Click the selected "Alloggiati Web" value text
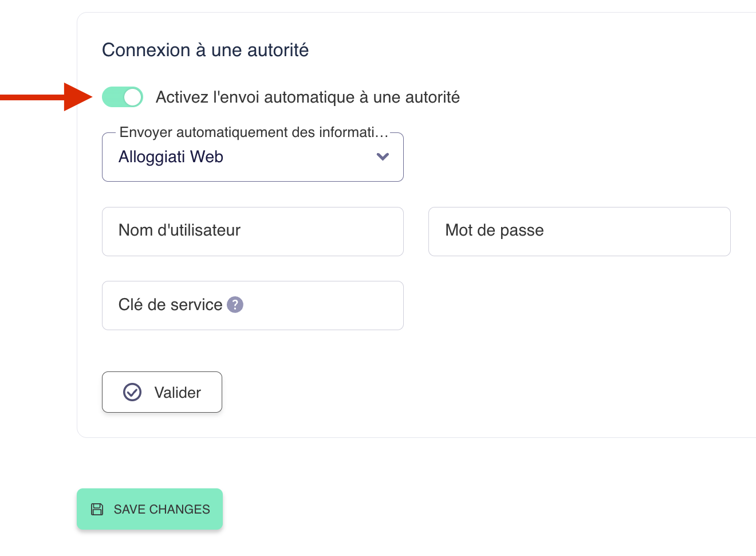This screenshot has height=556, width=756. [x=171, y=157]
